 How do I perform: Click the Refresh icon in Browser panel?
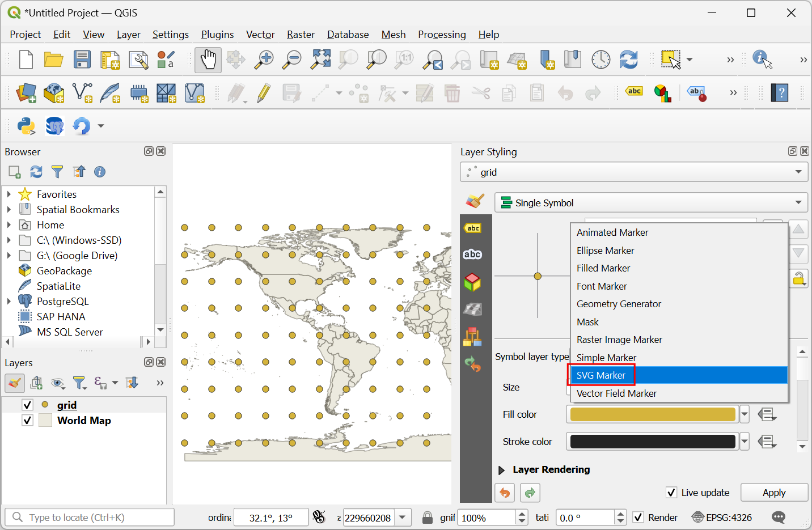(36, 172)
